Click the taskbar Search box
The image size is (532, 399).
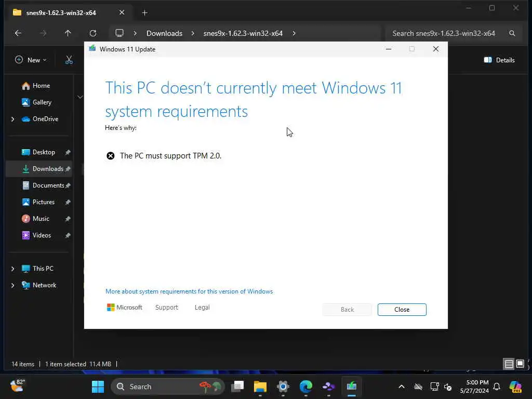point(168,387)
